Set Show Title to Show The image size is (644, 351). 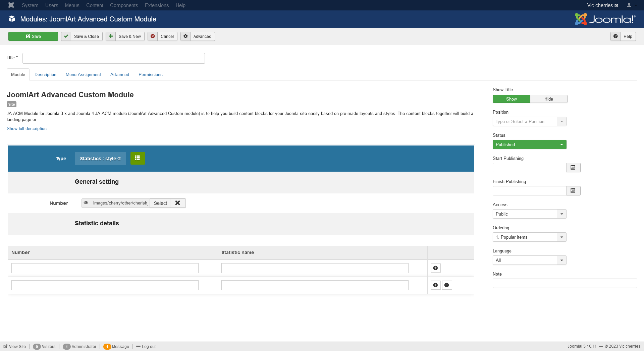click(512, 99)
